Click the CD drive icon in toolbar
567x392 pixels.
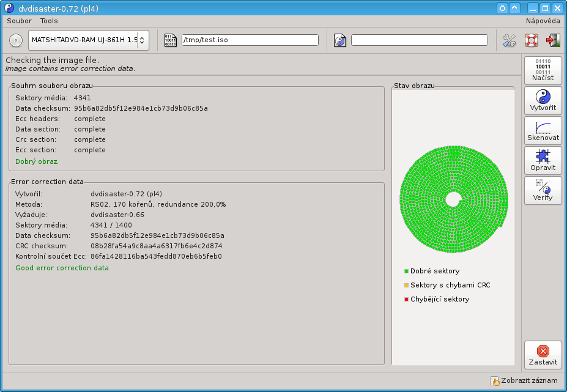[x=16, y=40]
